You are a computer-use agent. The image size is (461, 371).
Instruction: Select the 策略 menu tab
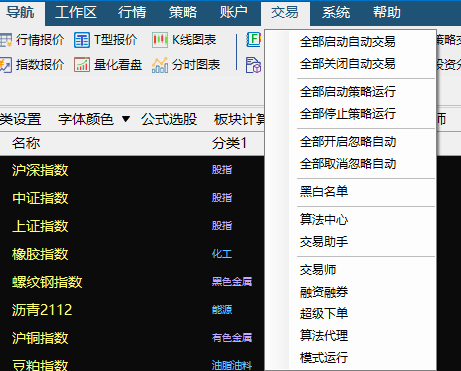point(183,13)
